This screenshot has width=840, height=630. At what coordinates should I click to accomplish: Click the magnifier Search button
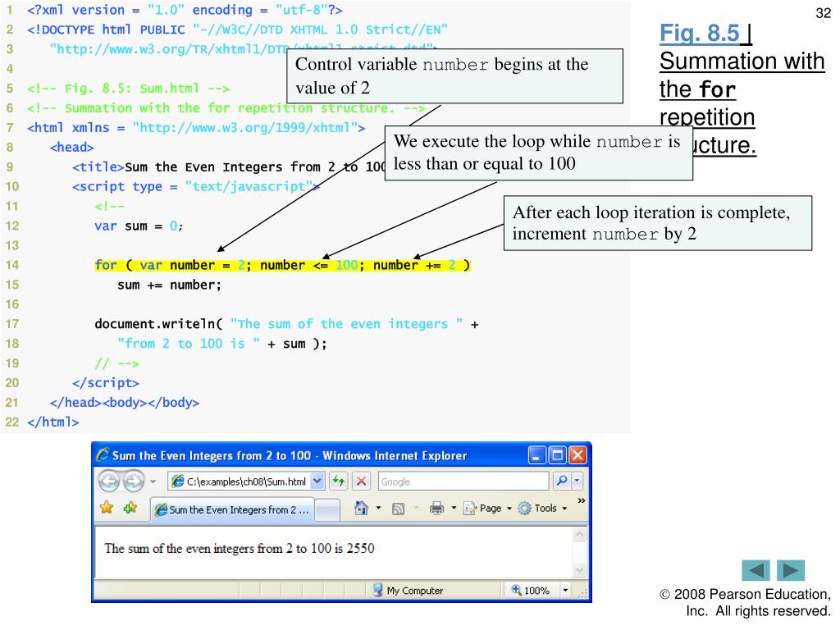561,481
